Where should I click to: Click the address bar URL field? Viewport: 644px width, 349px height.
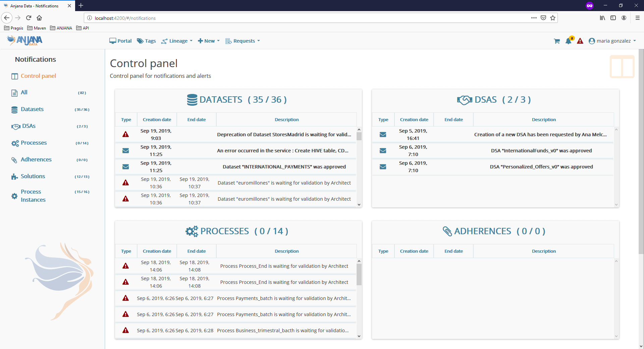302,18
